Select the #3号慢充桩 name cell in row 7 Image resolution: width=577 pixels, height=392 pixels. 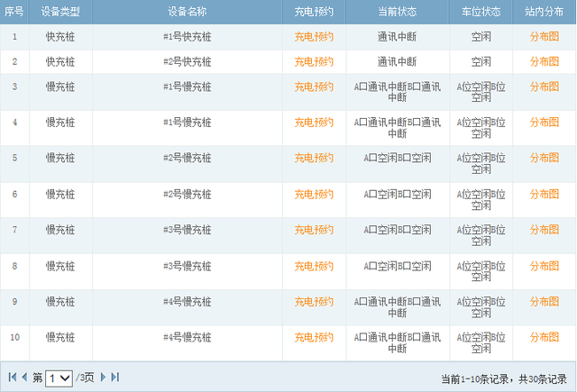(187, 230)
